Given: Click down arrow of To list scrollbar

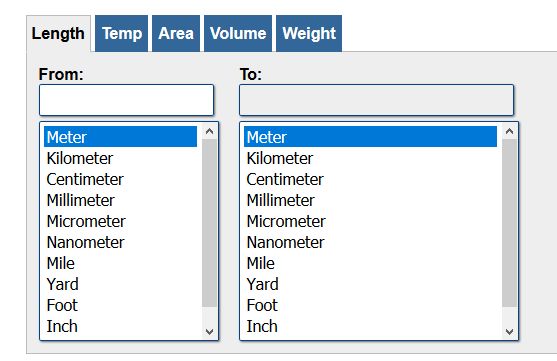Looking at the screenshot, I should [509, 332].
